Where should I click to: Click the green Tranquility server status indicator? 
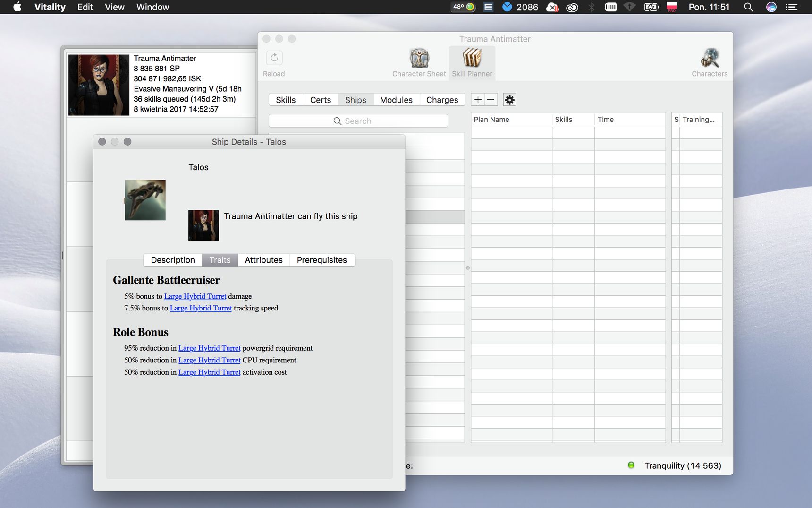click(631, 465)
